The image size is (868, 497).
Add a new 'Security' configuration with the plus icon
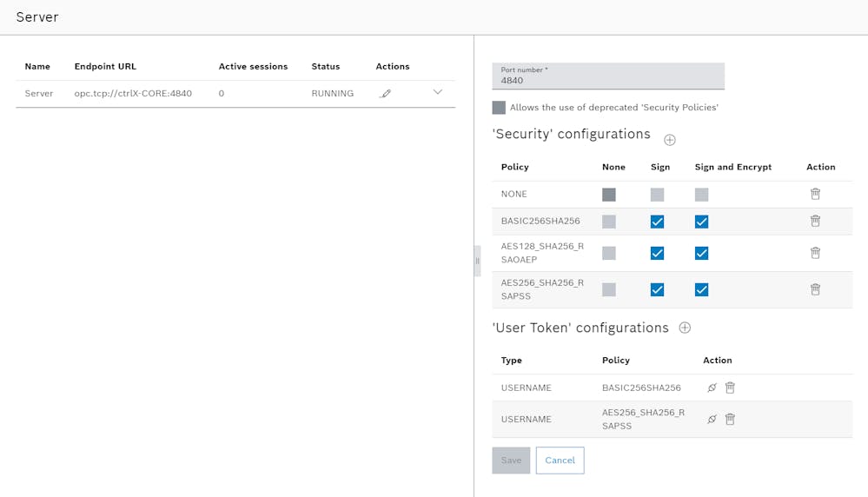(670, 140)
